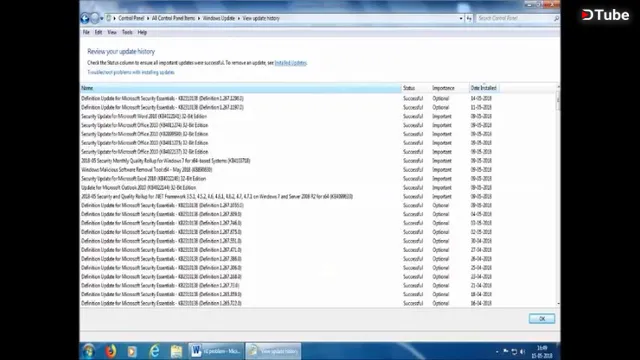Open Action Center flag icon in tray
Image resolution: width=640 pixels, height=360 pixels.
click(506, 351)
